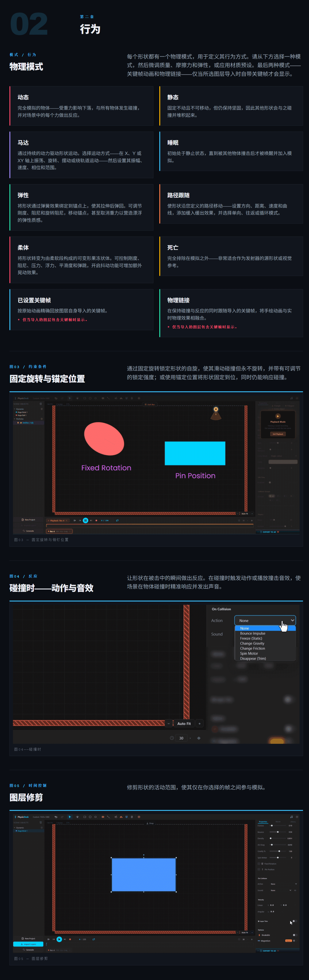This screenshot has height=980, width=309.
Task: Click the Exit Rec button in Figure 03
Action: tap(150, 404)
